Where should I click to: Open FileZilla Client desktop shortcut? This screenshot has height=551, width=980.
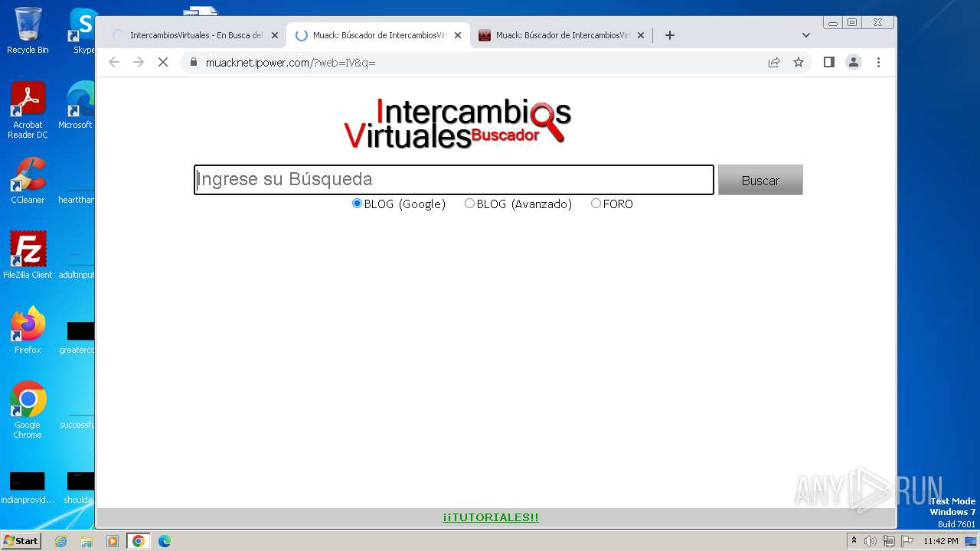pos(28,255)
